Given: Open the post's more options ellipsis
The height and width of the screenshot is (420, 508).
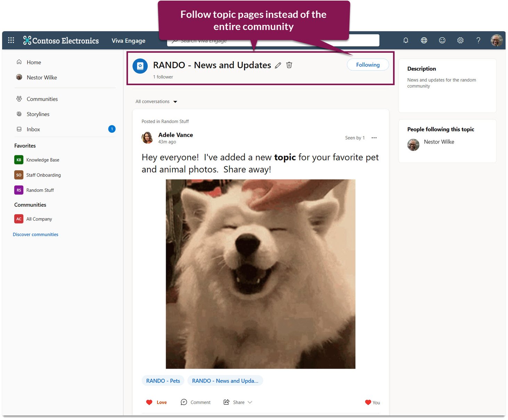Looking at the screenshot, I should point(374,138).
